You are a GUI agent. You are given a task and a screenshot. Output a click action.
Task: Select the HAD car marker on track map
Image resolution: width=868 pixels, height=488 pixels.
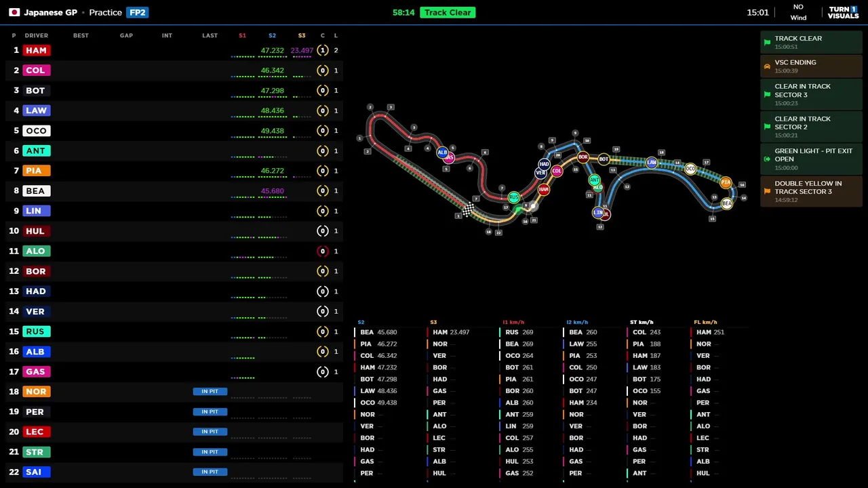[544, 164]
